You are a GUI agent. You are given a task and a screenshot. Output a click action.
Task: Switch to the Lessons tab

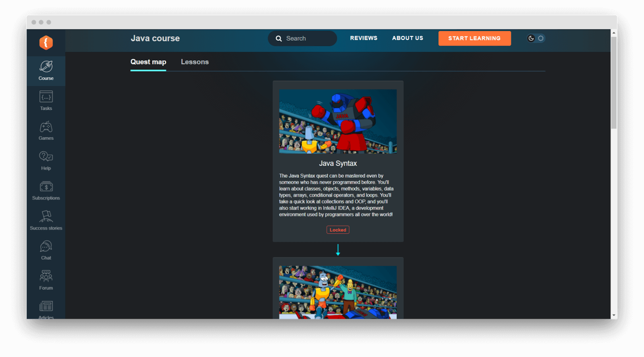click(x=195, y=62)
